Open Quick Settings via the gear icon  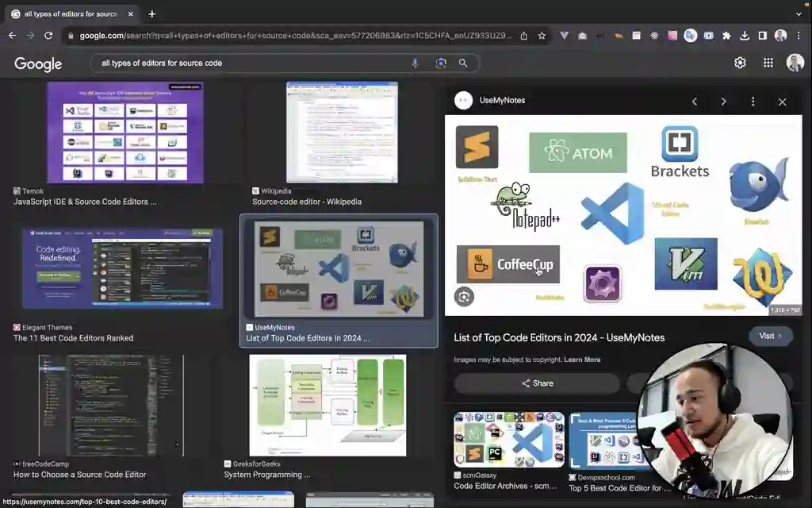coord(739,63)
